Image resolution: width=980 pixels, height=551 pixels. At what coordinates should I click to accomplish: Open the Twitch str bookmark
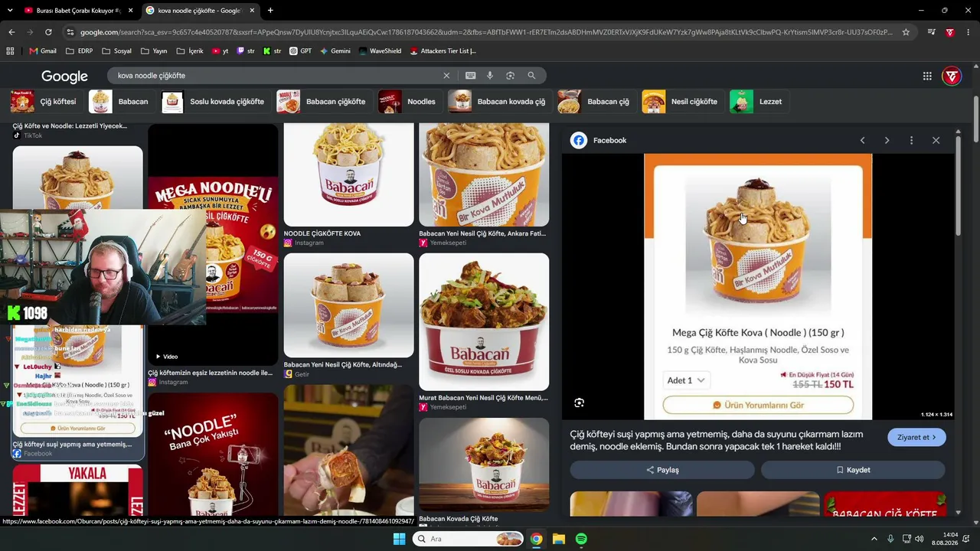(x=246, y=51)
